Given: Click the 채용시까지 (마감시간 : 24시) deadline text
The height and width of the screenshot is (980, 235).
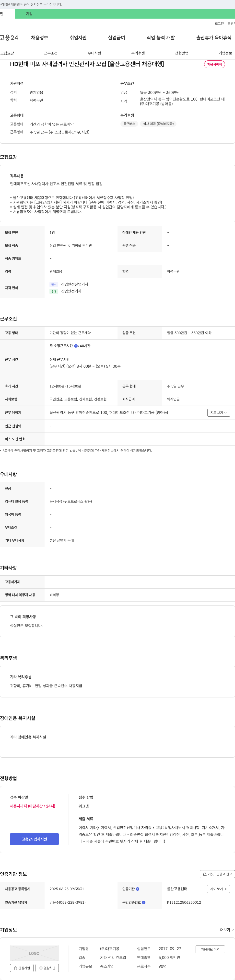Looking at the screenshot, I should coord(32,806).
